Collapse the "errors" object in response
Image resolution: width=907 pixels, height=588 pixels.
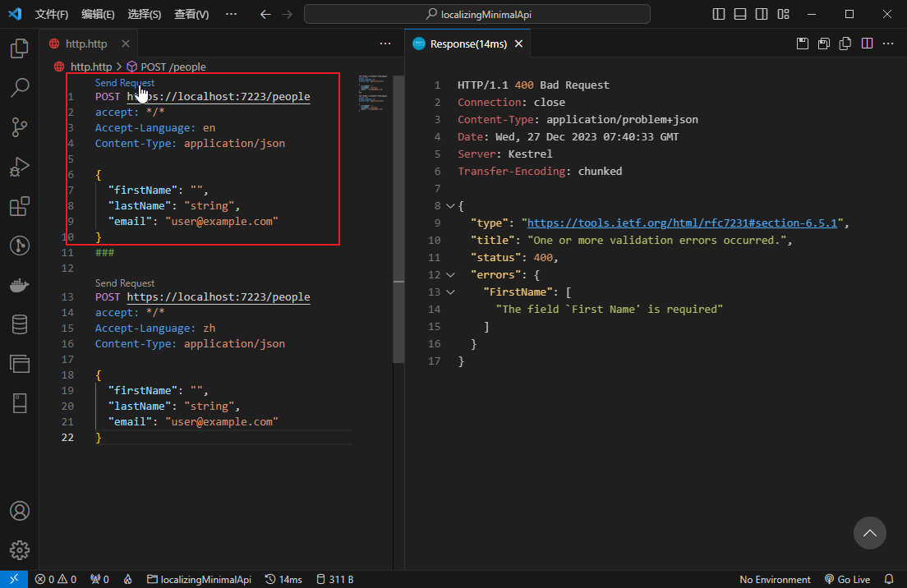pyautogui.click(x=449, y=274)
